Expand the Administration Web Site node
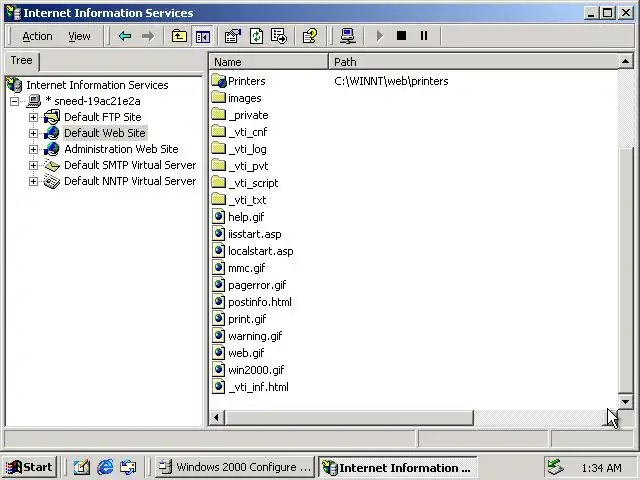 [x=33, y=149]
